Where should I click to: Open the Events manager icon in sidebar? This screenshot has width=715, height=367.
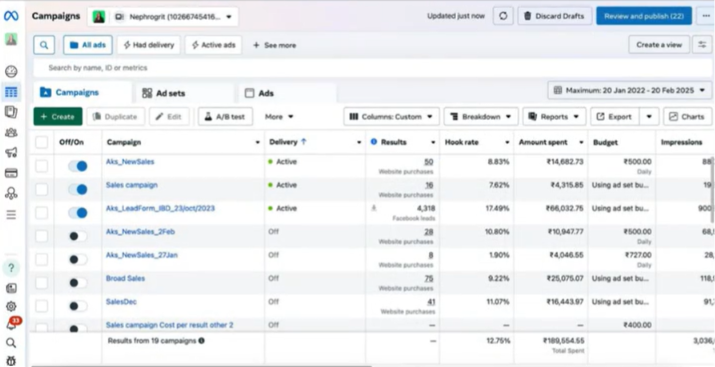[x=11, y=193]
